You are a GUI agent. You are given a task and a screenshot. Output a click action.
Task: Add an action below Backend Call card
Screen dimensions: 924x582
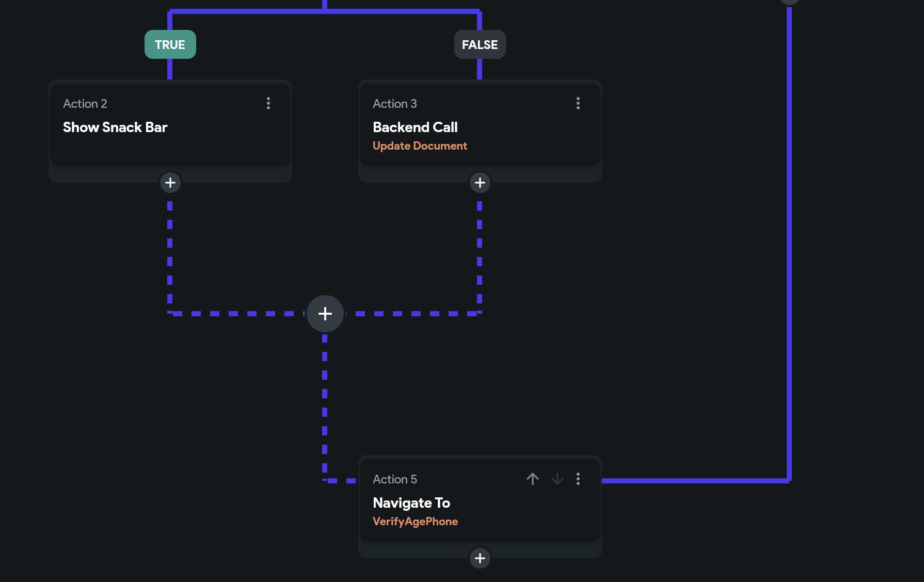[x=480, y=183]
